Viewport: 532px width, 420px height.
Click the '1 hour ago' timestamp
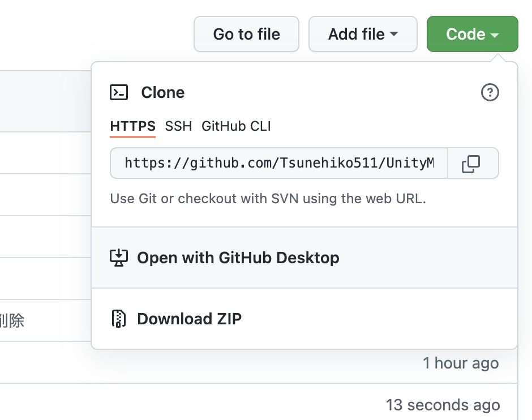(x=461, y=363)
